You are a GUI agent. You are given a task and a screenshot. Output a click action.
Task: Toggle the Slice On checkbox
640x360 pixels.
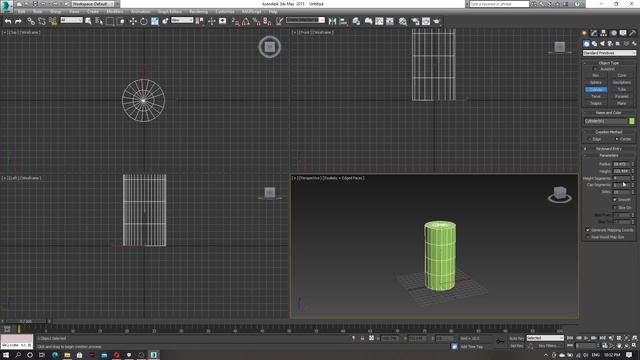pyautogui.click(x=615, y=208)
